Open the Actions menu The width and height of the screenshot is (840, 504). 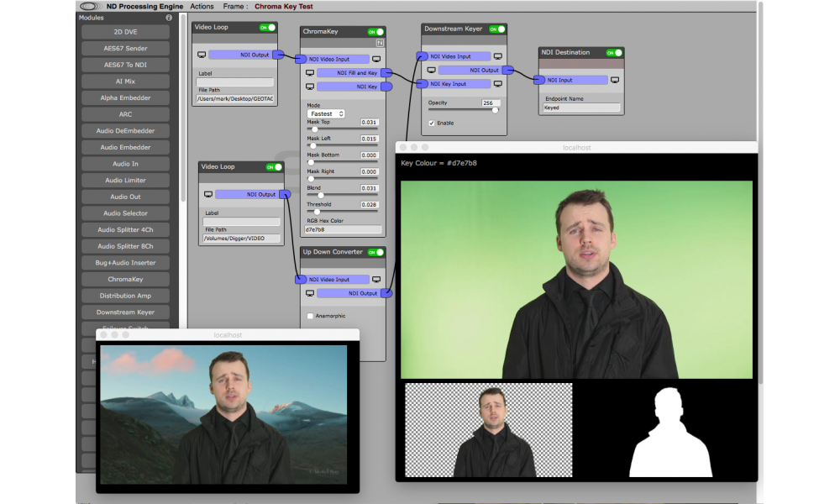pos(202,5)
